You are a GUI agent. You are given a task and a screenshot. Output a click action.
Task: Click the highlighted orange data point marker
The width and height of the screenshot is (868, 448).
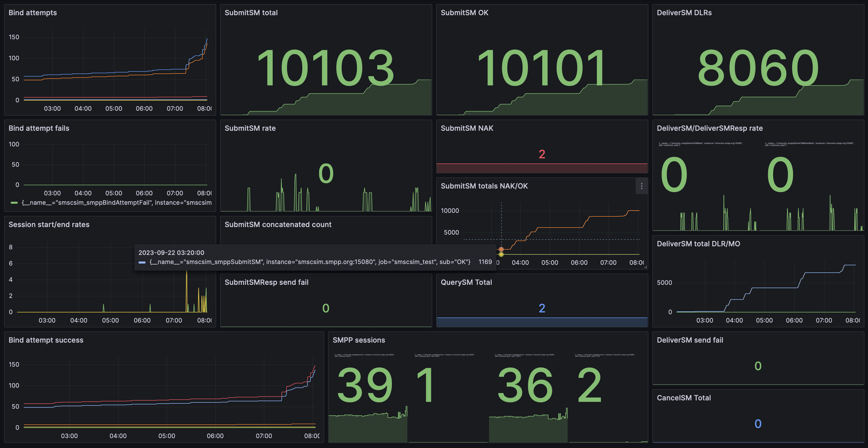[501, 249]
